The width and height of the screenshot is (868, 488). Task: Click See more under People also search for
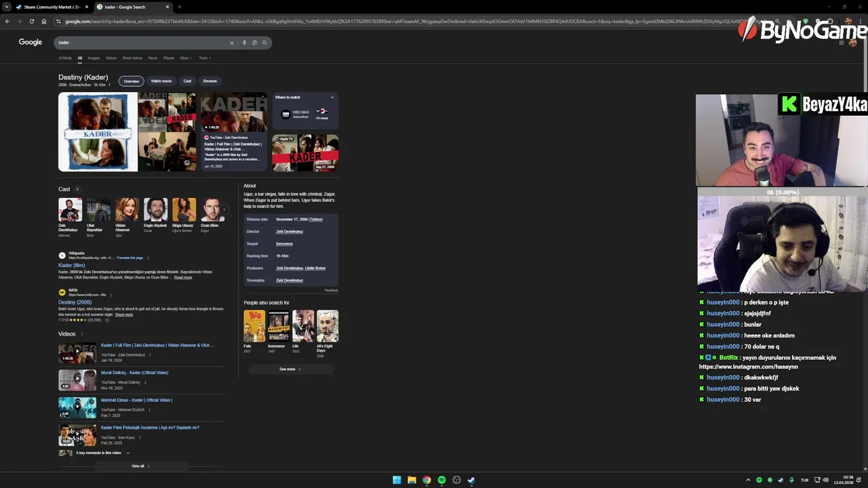point(290,369)
